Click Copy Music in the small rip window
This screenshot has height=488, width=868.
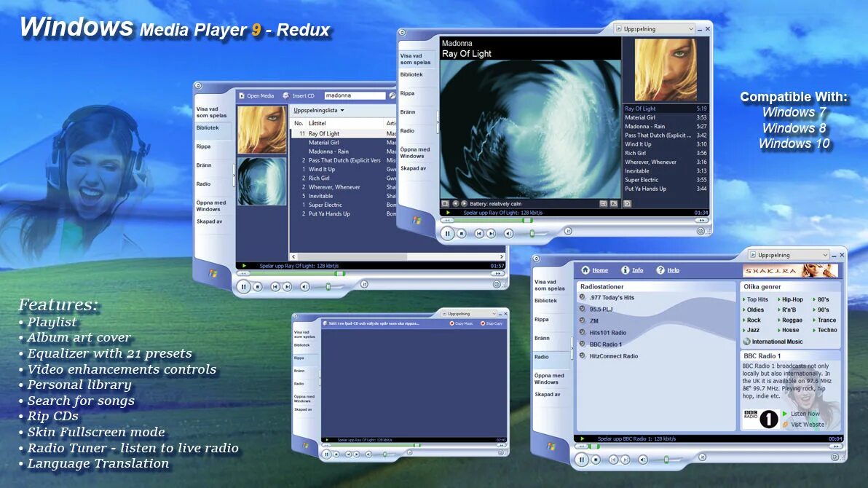tap(461, 323)
